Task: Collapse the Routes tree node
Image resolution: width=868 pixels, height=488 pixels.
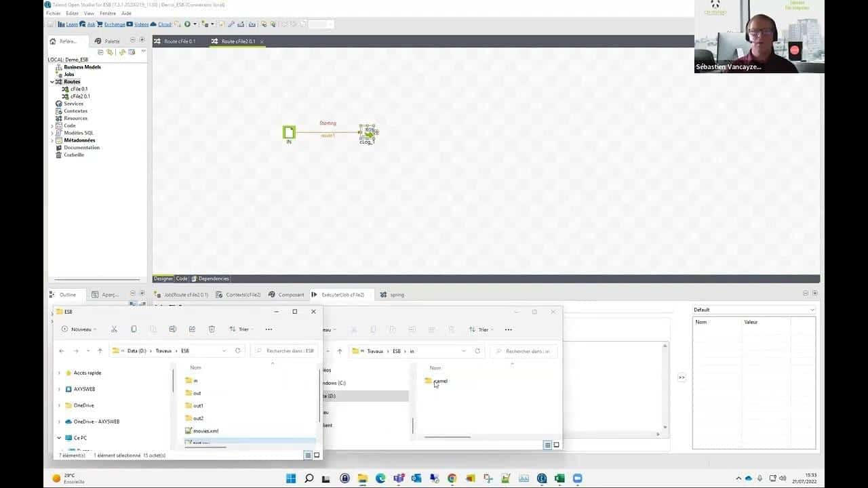Action: (52, 82)
